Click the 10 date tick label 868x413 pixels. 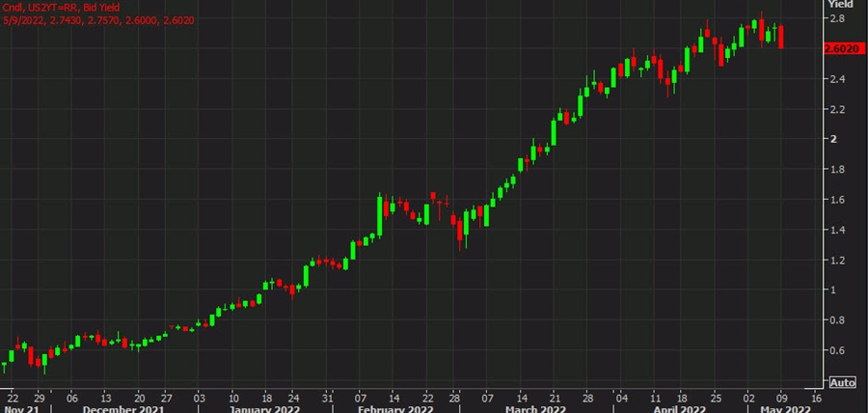pos(233,398)
